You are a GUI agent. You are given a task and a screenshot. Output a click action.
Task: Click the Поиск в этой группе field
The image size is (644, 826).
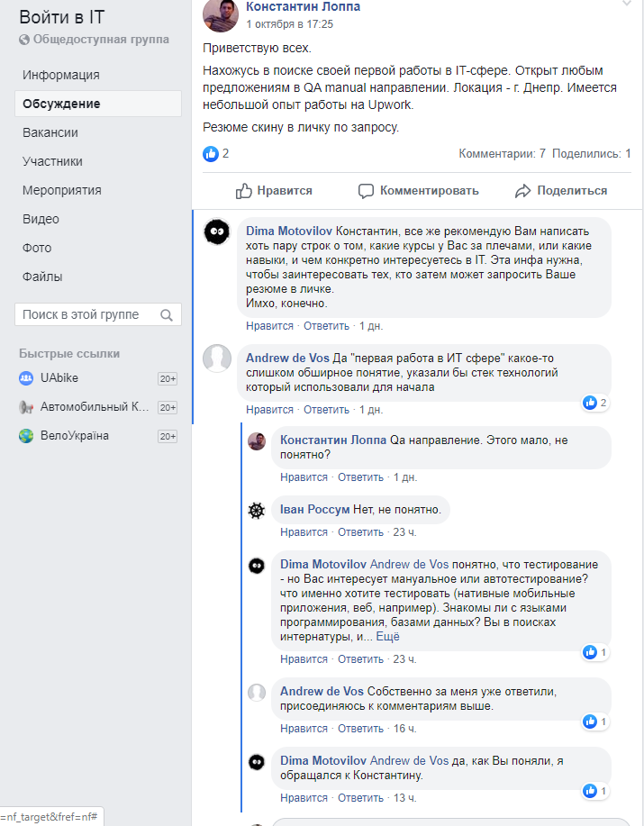(86, 314)
